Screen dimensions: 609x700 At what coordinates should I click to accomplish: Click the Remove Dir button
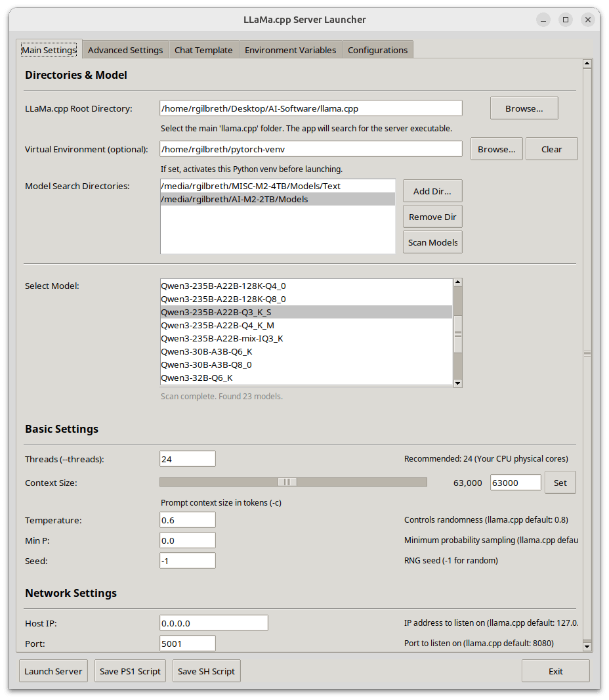point(432,217)
